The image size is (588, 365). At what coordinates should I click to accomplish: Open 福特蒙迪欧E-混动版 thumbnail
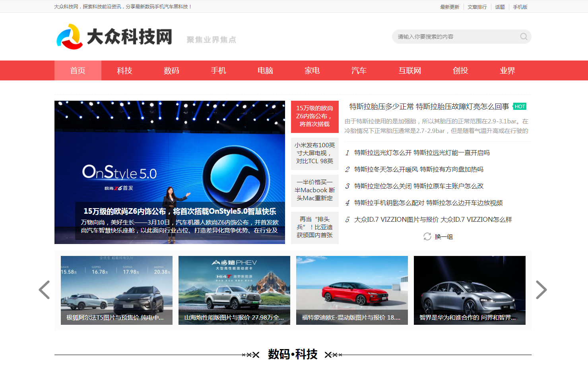(352, 290)
